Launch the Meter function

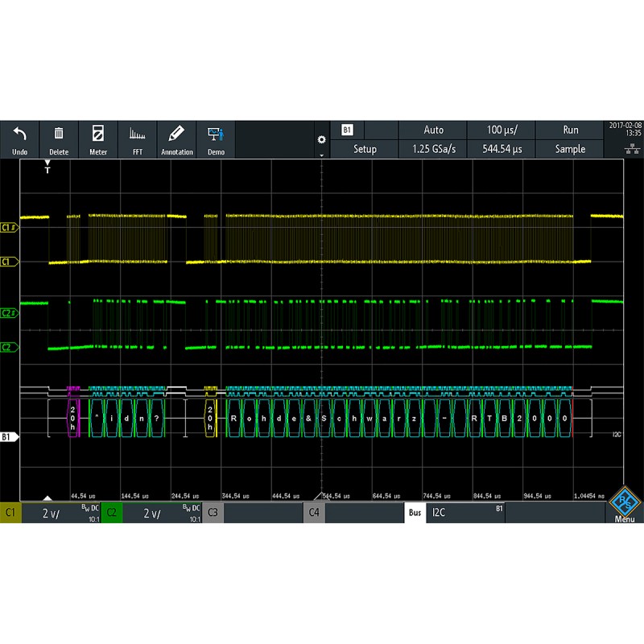pos(97,138)
